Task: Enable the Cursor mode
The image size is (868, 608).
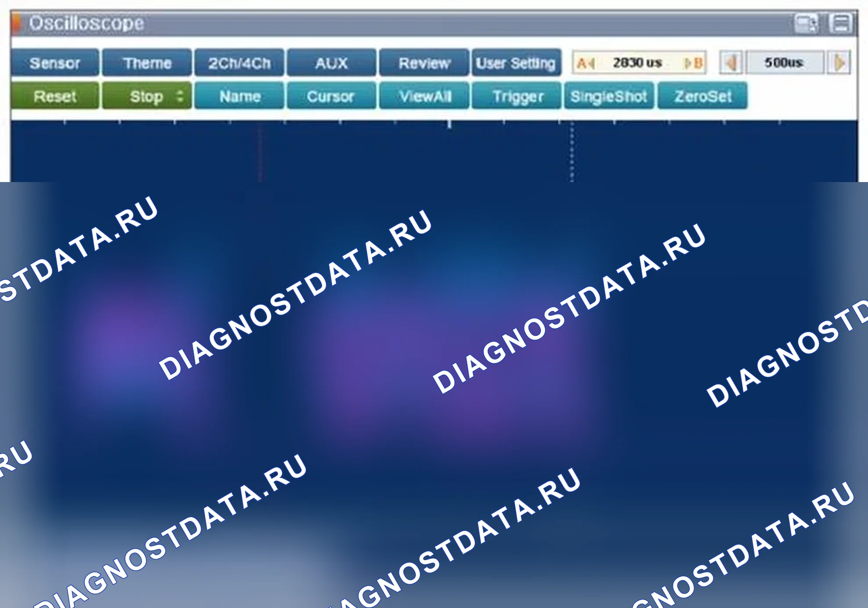Action: (x=331, y=96)
